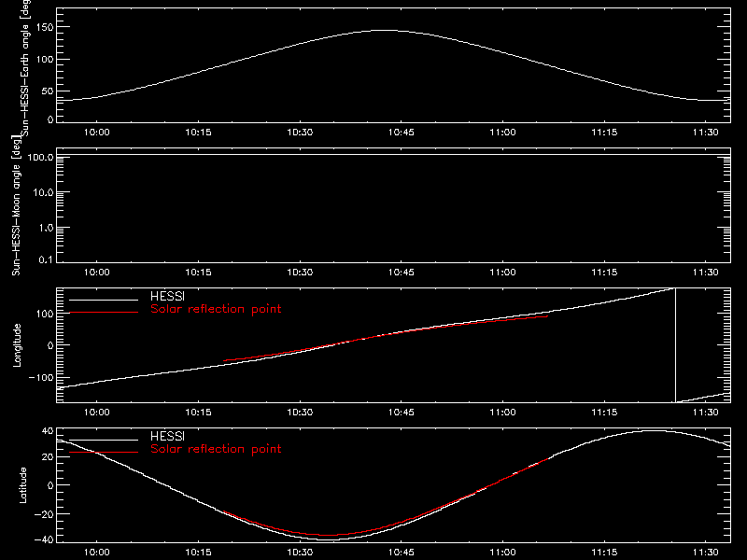The height and width of the screenshot is (560, 747).
Task: Click 40 tick on Latitude axis
Action: click(49, 431)
